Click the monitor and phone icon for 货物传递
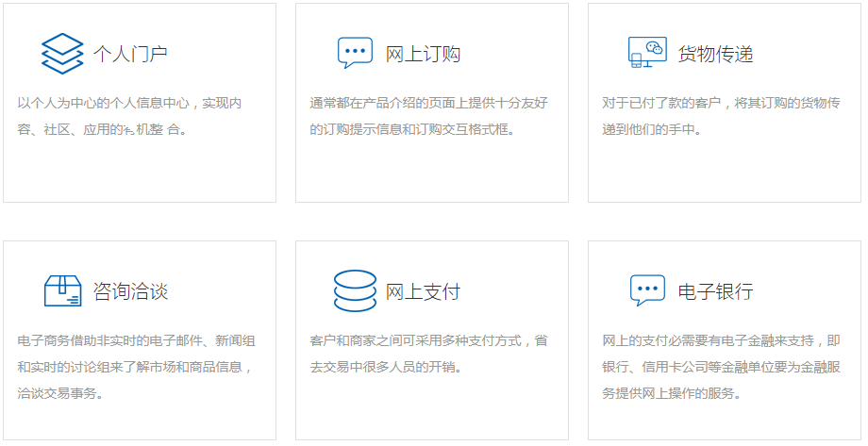This screenshot has height=446, width=868. 647,53
